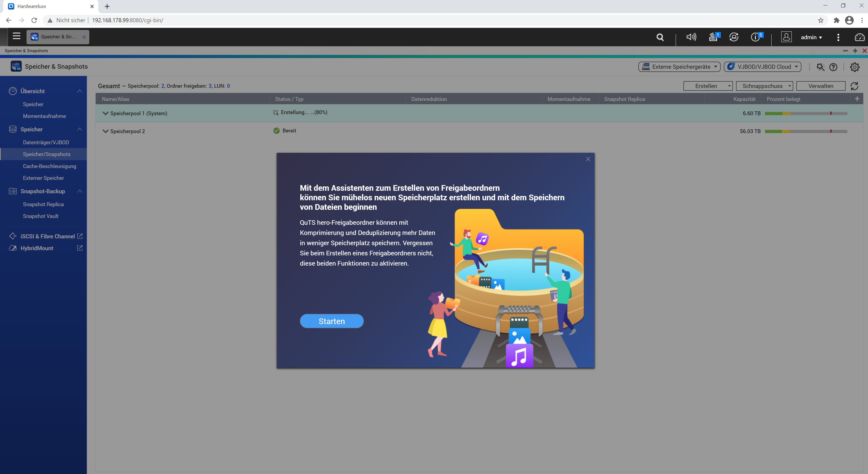Click the green Bereit status icon
The width and height of the screenshot is (868, 474).
click(276, 131)
